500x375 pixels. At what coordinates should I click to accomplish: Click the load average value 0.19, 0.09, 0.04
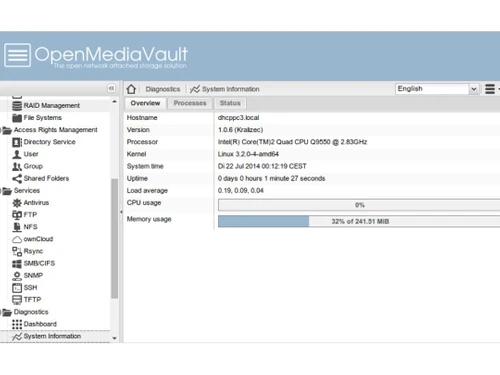coord(240,191)
